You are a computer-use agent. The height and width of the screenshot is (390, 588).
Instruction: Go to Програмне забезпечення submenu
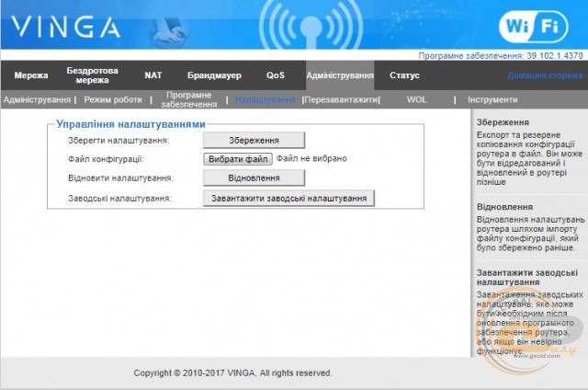189,99
